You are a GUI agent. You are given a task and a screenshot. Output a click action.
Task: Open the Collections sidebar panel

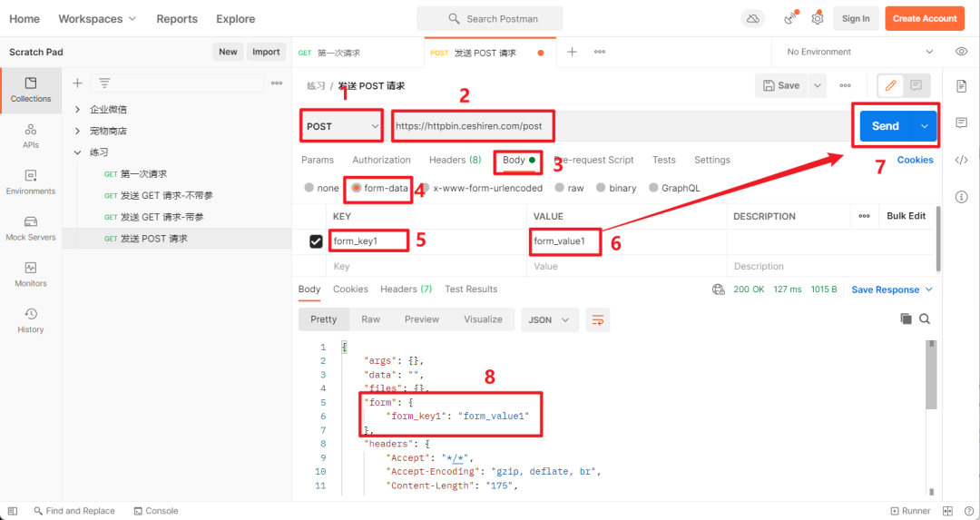click(x=31, y=90)
